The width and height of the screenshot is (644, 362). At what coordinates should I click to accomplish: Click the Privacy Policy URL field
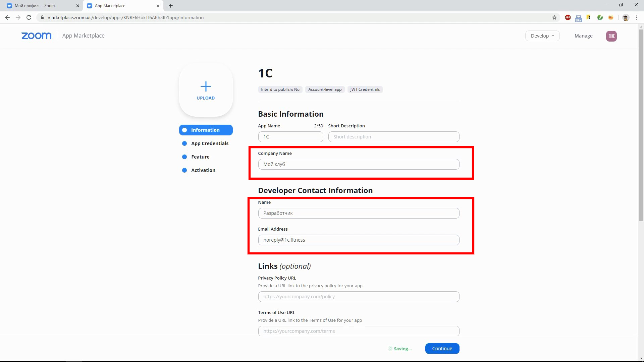coord(359,297)
